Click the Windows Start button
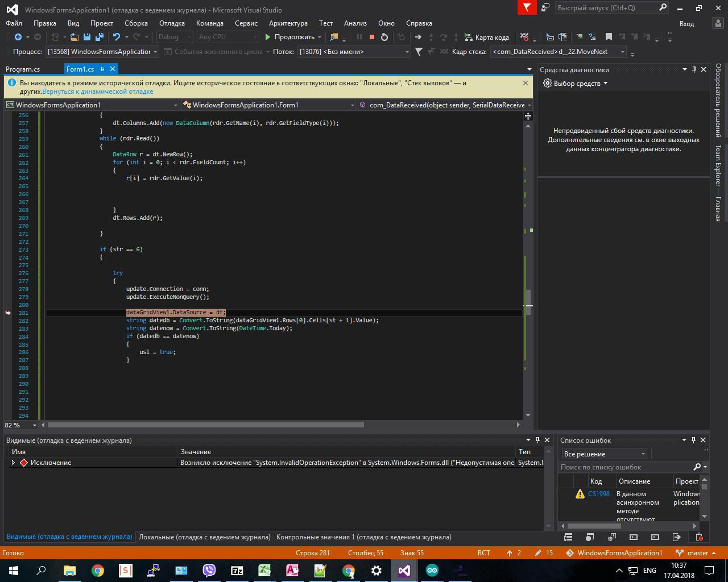728x582 pixels. click(13, 571)
